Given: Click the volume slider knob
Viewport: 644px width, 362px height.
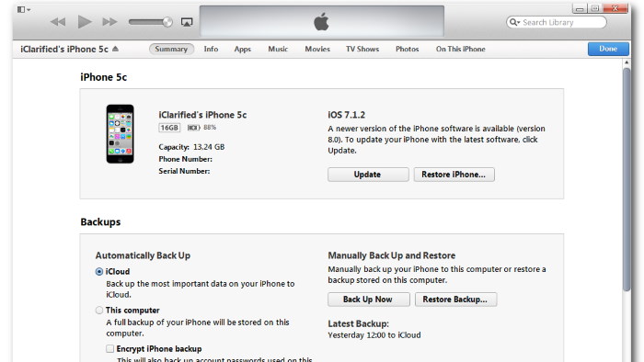Looking at the screenshot, I should tap(167, 22).
